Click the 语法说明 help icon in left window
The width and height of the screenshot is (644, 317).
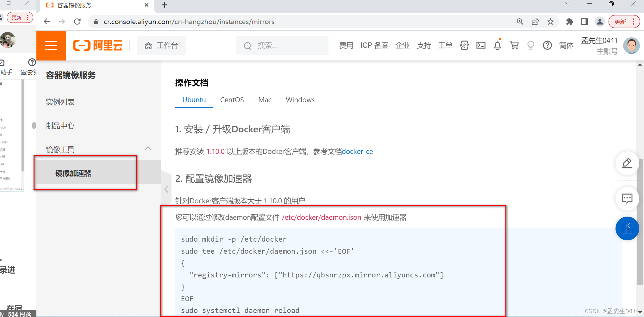[x=32, y=62]
